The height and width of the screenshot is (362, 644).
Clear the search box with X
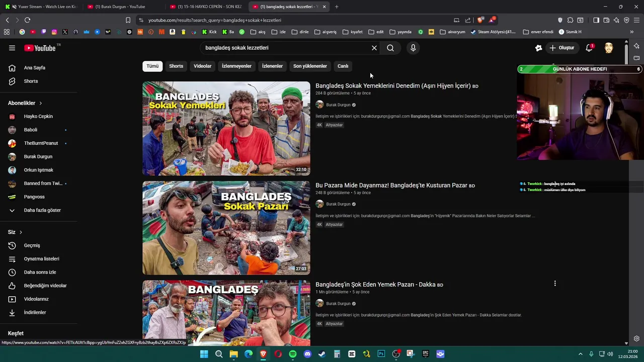point(374,48)
